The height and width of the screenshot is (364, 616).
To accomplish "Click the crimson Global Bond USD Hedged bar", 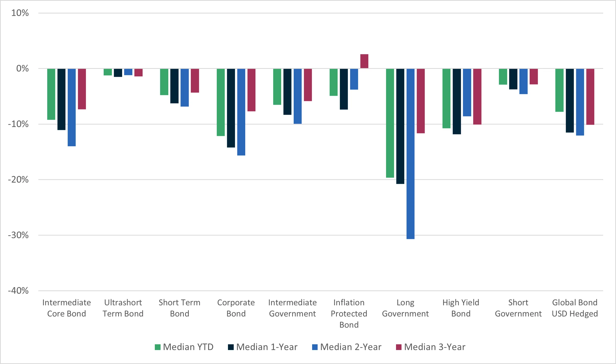I will click(590, 97).
